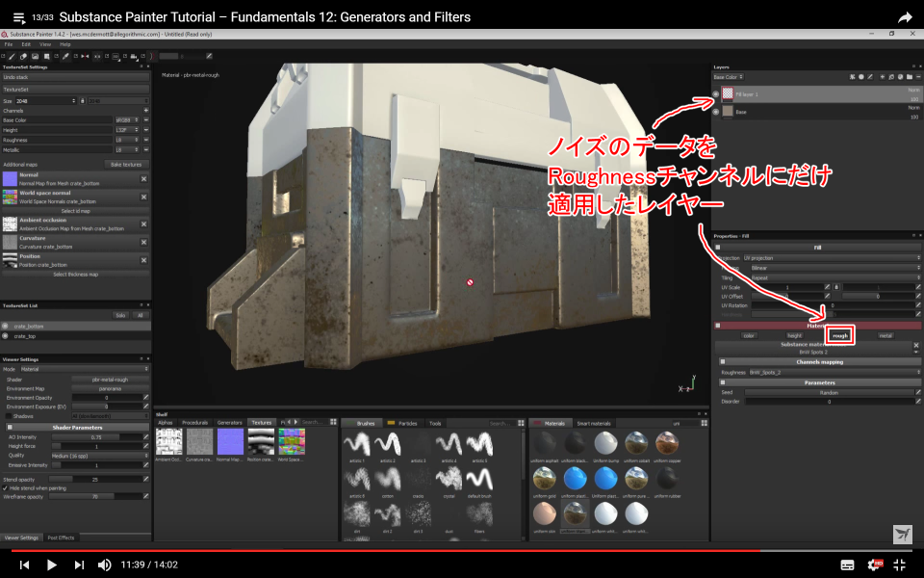Open the UV projection dropdown
This screenshot has width=924, height=578.
[832, 258]
